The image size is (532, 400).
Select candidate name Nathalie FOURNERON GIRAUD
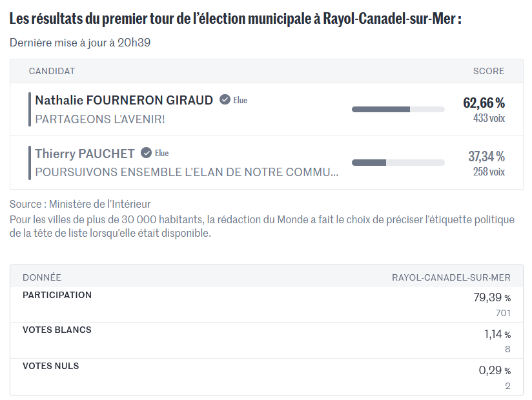124,100
